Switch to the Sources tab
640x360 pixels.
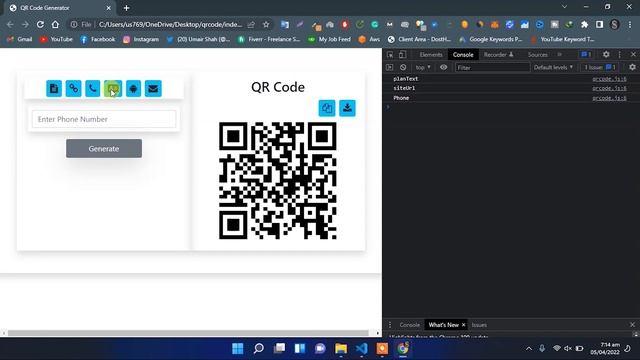tap(538, 54)
